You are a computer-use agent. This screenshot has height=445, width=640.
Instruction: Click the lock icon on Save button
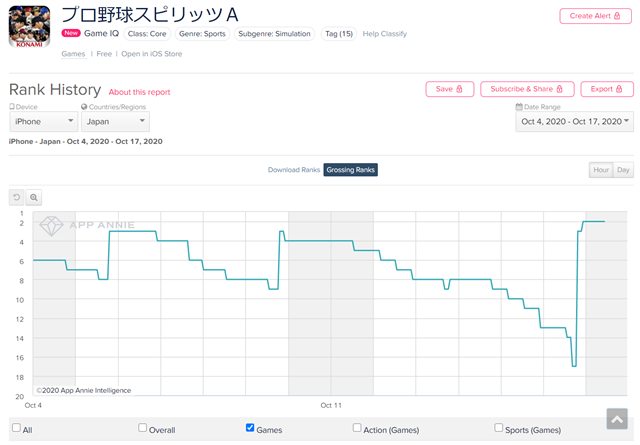coord(459,89)
